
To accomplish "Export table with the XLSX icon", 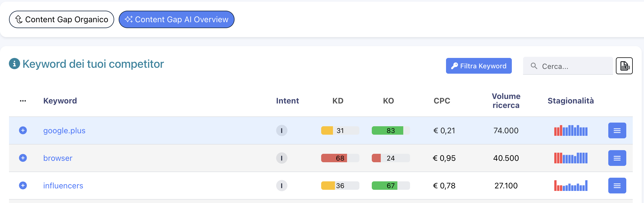I will coord(624,66).
